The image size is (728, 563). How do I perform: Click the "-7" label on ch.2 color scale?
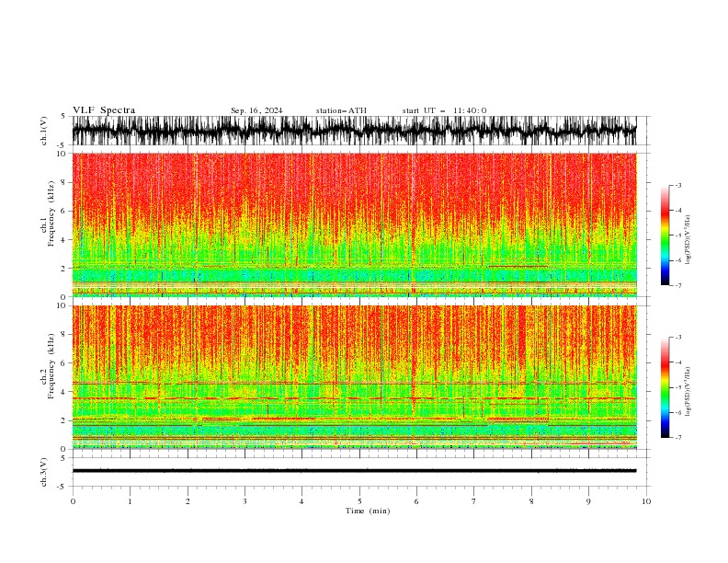click(x=678, y=438)
